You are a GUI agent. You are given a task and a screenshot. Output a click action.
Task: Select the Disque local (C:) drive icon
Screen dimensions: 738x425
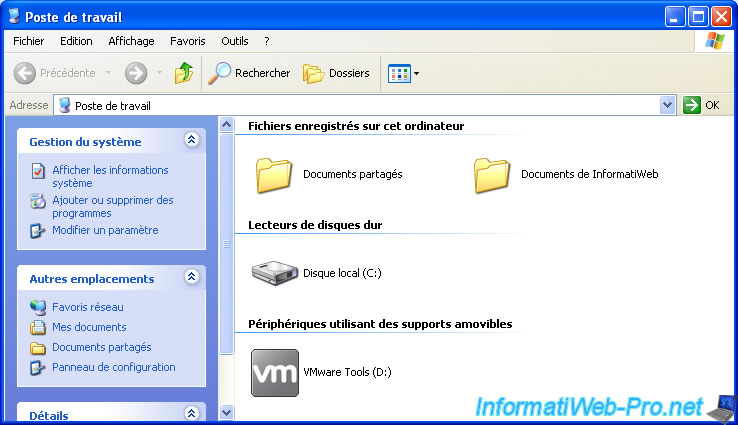[275, 273]
